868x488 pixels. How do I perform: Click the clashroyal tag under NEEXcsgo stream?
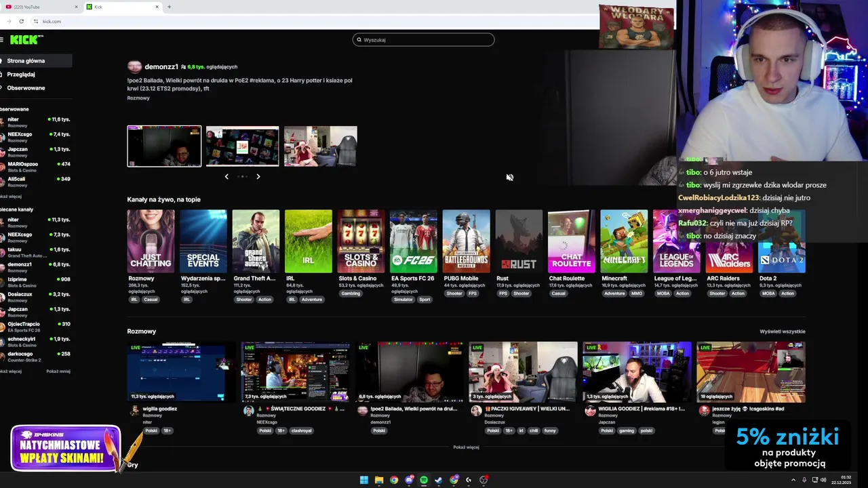(x=301, y=431)
